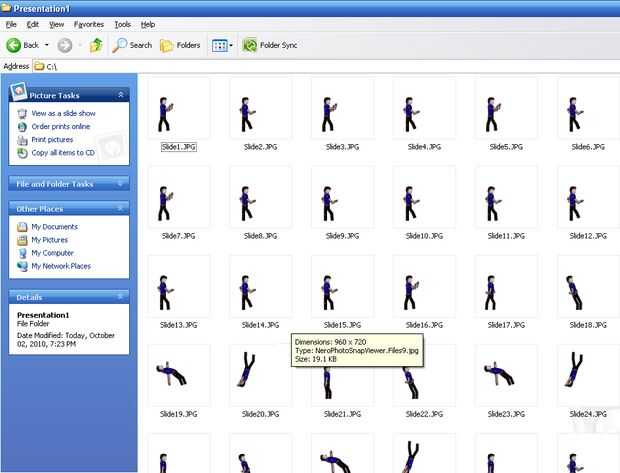Viewport: 620px width, 473px height.
Task: Click the Slide11.JPG file name
Action: [x=506, y=236]
